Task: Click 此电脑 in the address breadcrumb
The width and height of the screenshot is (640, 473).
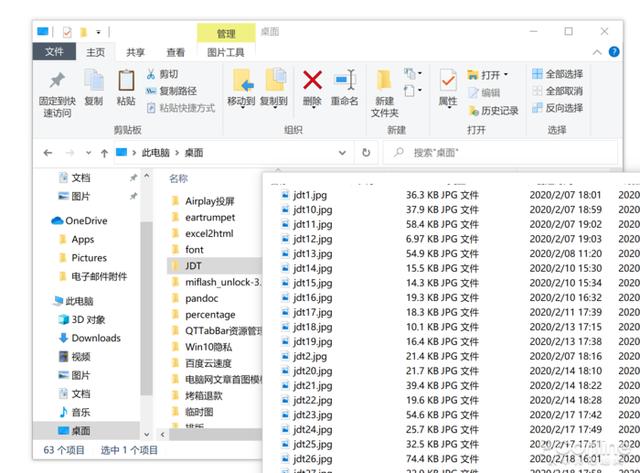Action: (x=156, y=153)
